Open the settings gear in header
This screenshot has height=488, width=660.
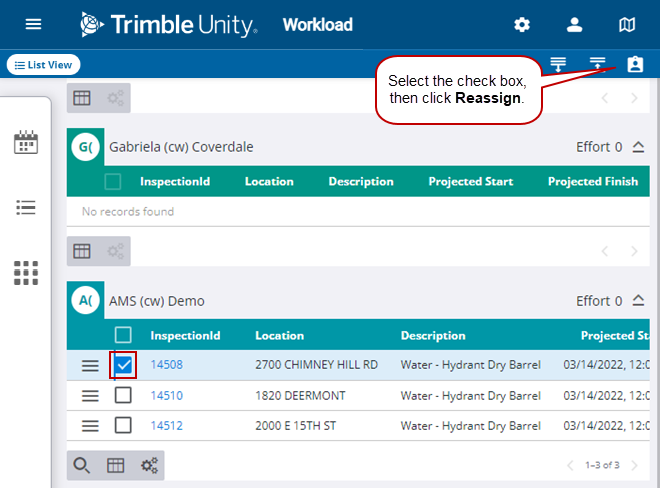[522, 25]
